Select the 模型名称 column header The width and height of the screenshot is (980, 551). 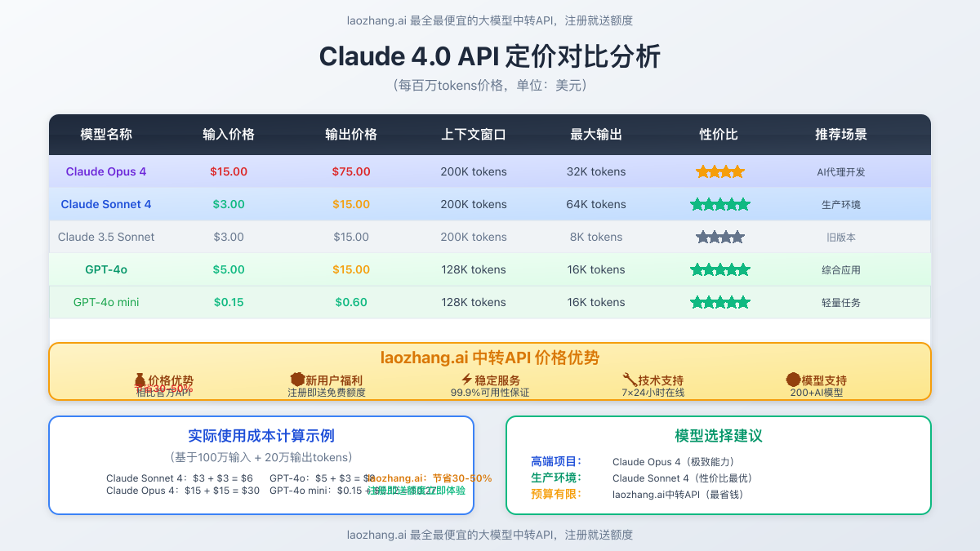pos(106,135)
